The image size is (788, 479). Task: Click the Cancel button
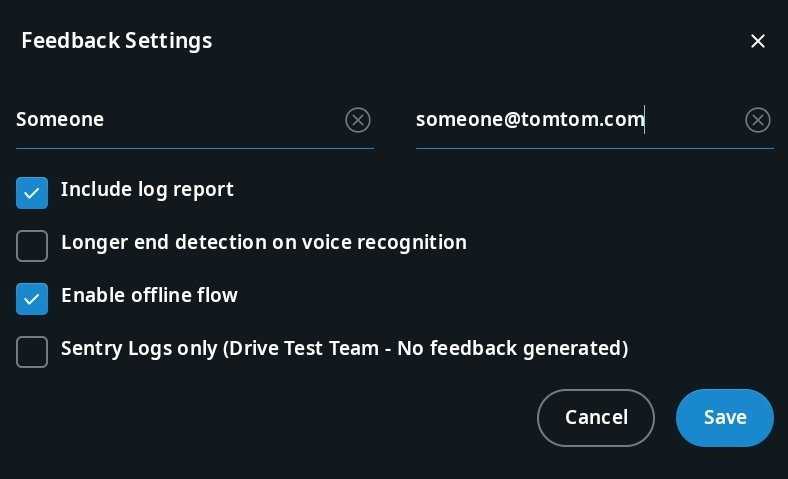(595, 417)
